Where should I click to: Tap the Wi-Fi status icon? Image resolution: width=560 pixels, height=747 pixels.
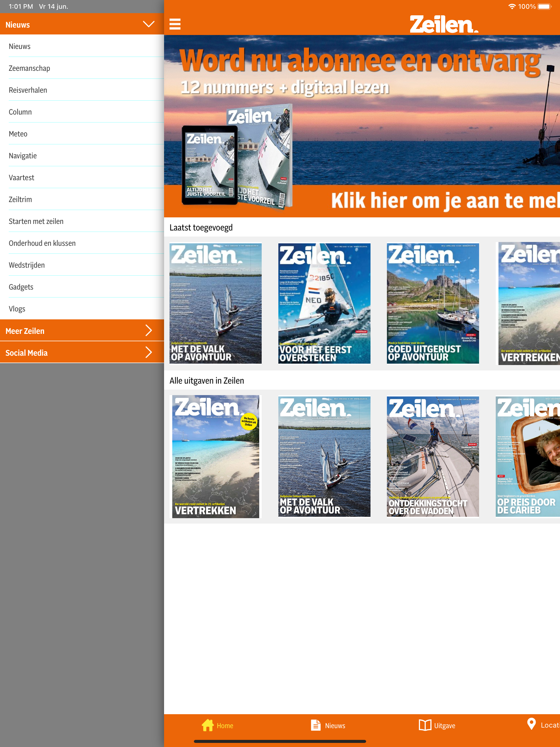[x=512, y=6]
